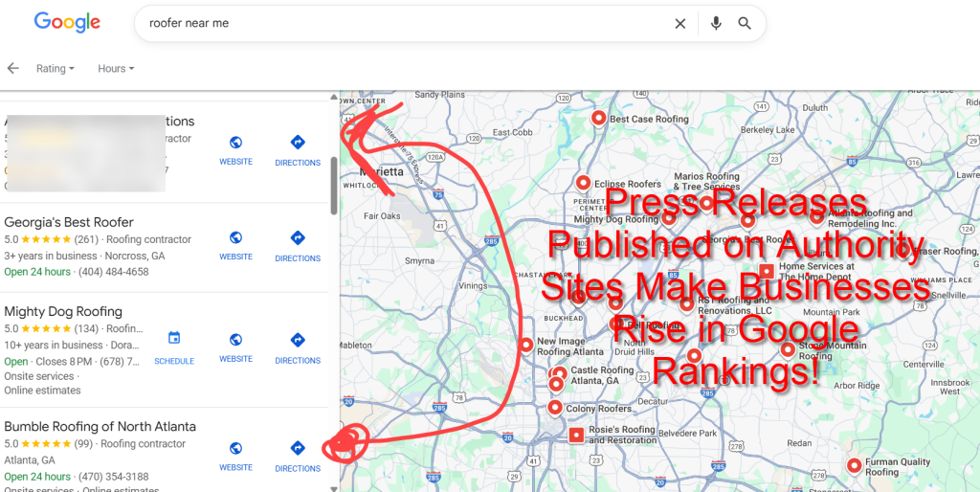Get directions to Georgia's Best Roofer
This screenshot has height=492, width=980.
tap(298, 238)
